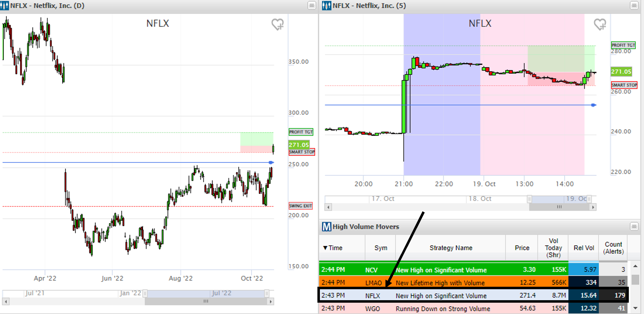Add NFLX to favorites on 5-minute chart

(600, 24)
